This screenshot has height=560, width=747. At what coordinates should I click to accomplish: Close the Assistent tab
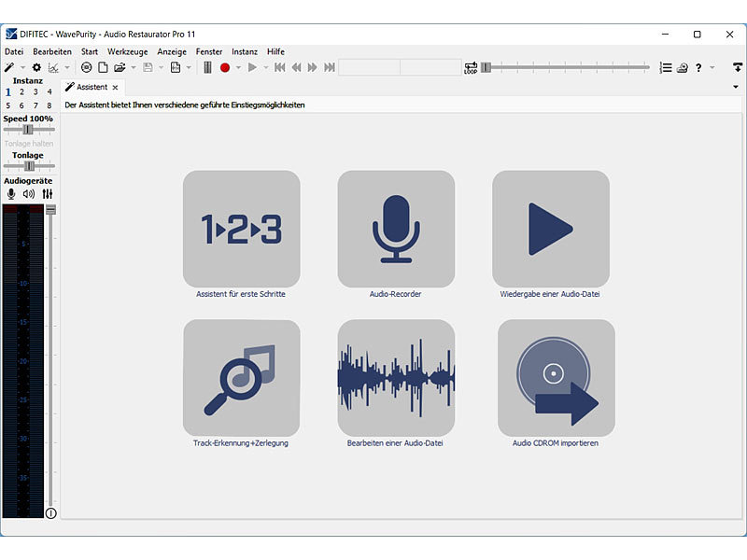pos(115,87)
